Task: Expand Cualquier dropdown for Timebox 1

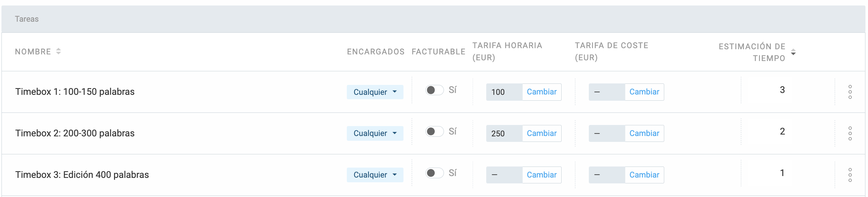Action: click(x=375, y=92)
